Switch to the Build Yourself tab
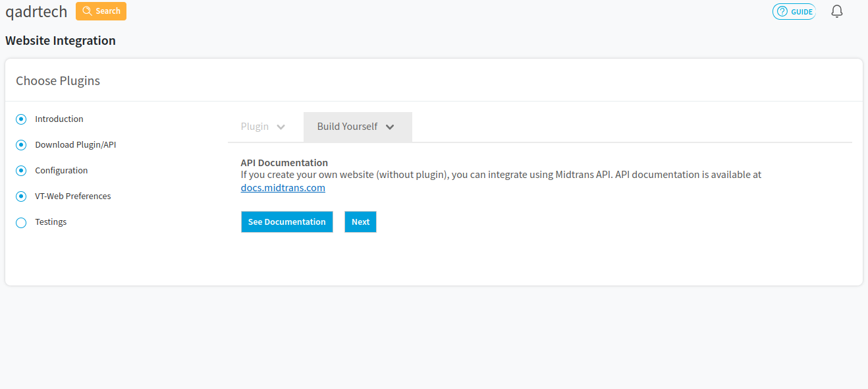The height and width of the screenshot is (389, 868). (x=347, y=127)
